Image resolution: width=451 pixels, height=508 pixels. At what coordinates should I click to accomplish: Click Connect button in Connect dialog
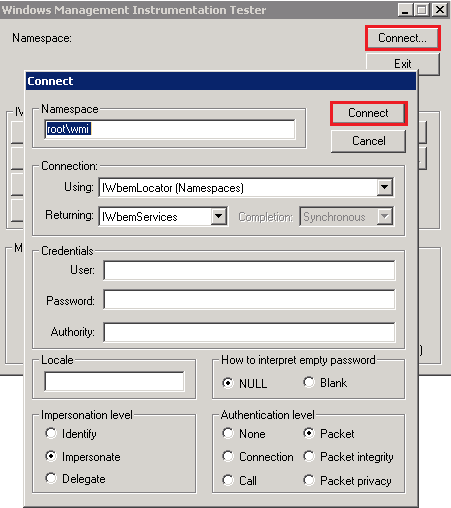point(368,113)
